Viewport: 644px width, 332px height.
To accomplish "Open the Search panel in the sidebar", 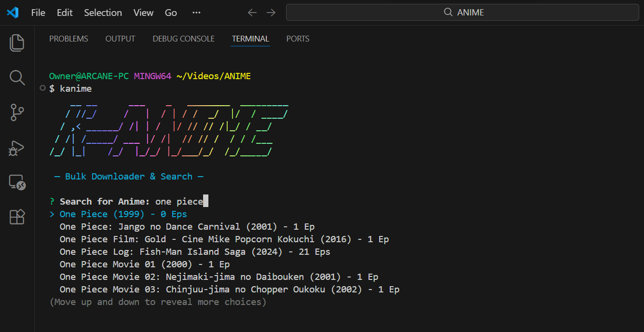I will point(17,77).
